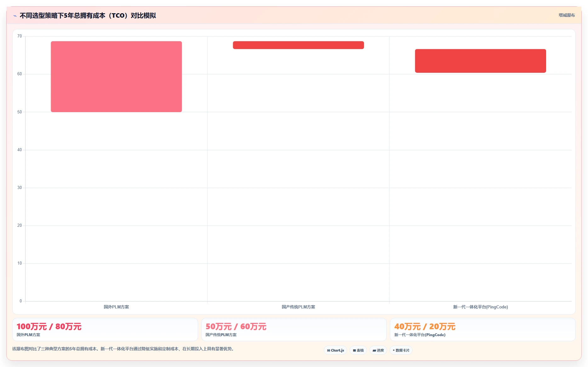Click the y-axis tick label 30

pos(20,188)
